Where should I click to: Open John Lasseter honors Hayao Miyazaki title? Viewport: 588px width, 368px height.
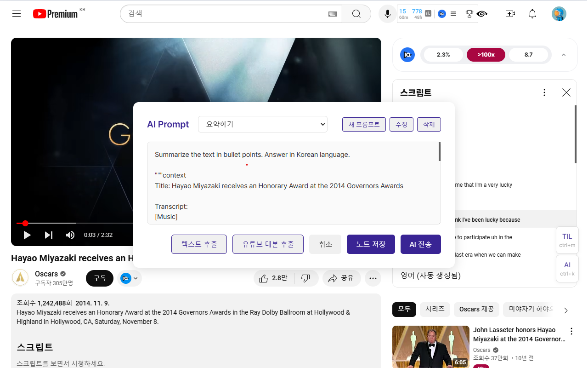tap(519, 334)
